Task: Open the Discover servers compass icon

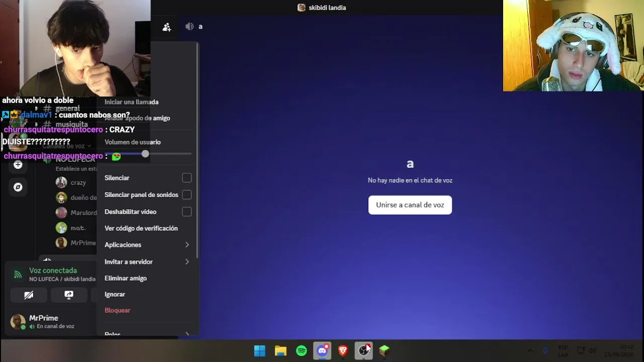Action: click(x=18, y=187)
